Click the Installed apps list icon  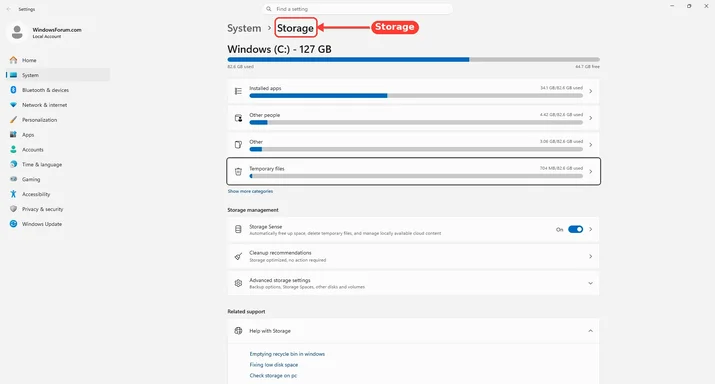(x=238, y=91)
